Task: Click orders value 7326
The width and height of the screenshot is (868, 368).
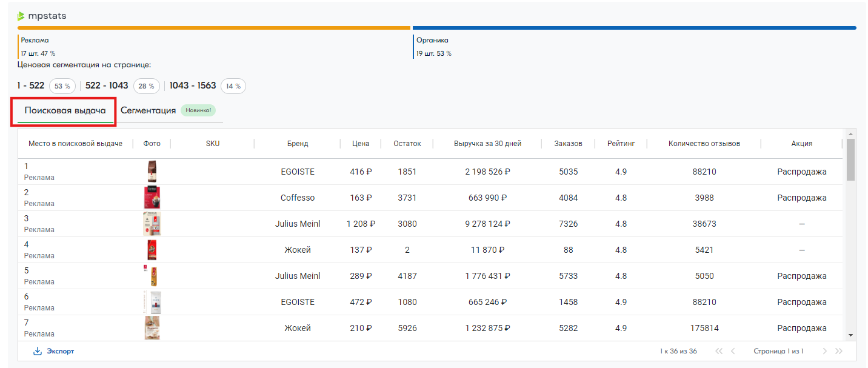Action: tap(568, 224)
